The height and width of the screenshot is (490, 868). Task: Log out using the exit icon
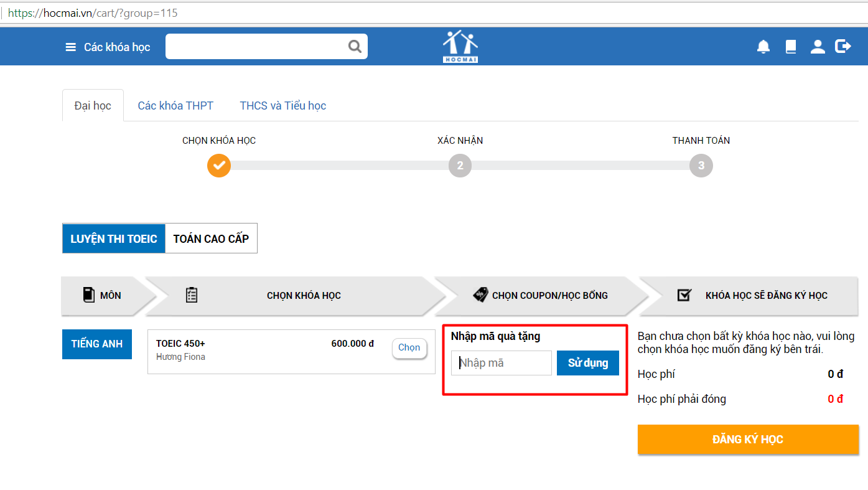coord(843,46)
